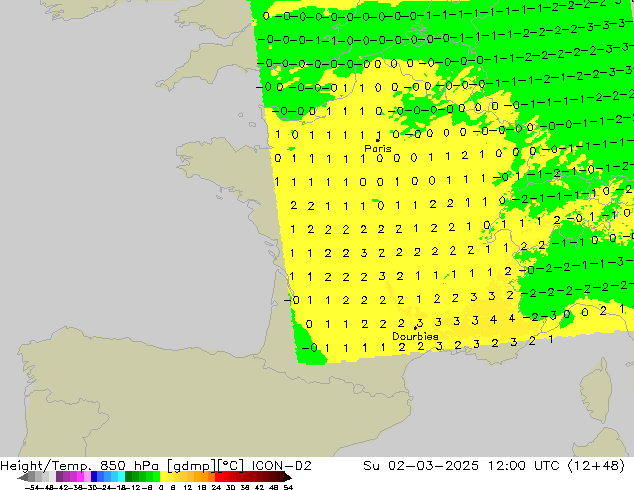The height and width of the screenshot is (490, 634).
Task: Click the Height/Temp. 850 hPa title text
Action: 81,466
